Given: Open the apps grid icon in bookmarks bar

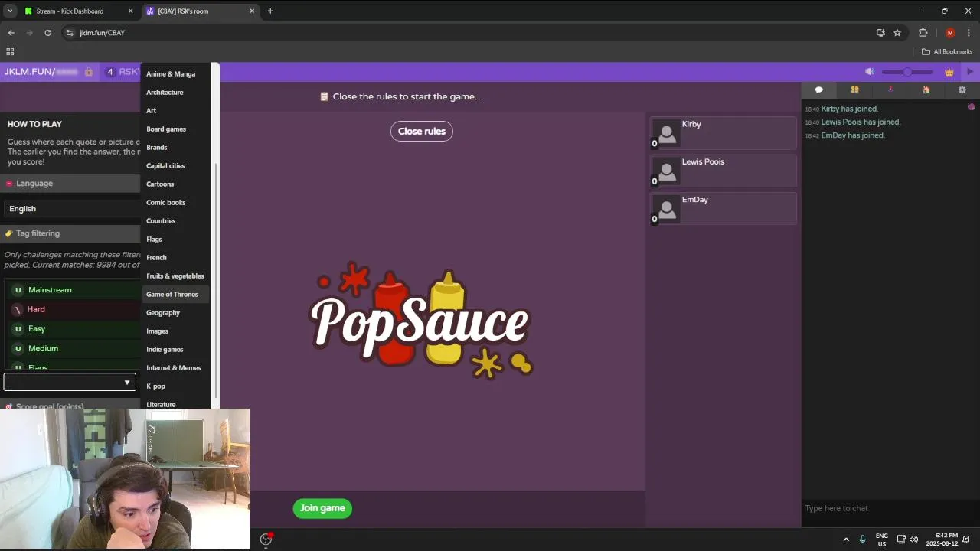Looking at the screenshot, I should point(10,51).
